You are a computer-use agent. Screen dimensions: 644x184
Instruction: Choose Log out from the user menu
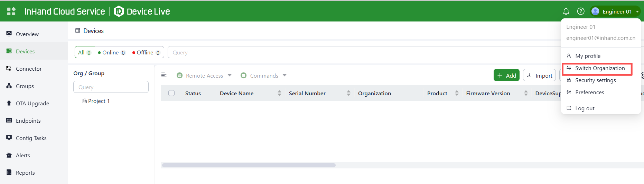tap(585, 108)
